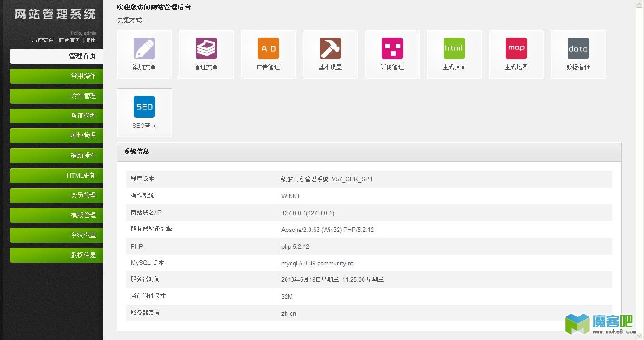Click the IP value 127.0.0.1(127.0.0.1)
644x340 pixels.
click(x=308, y=213)
